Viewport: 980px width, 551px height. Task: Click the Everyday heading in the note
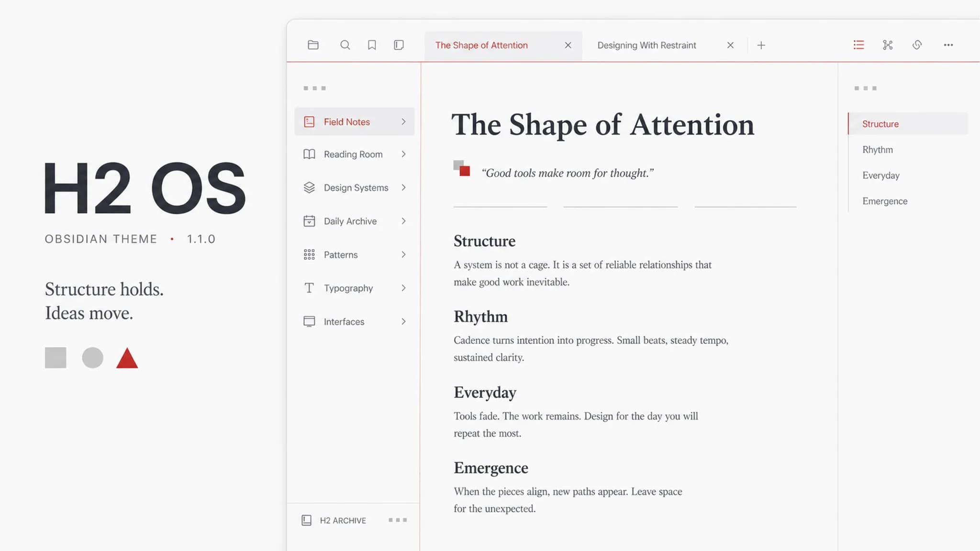485,393
